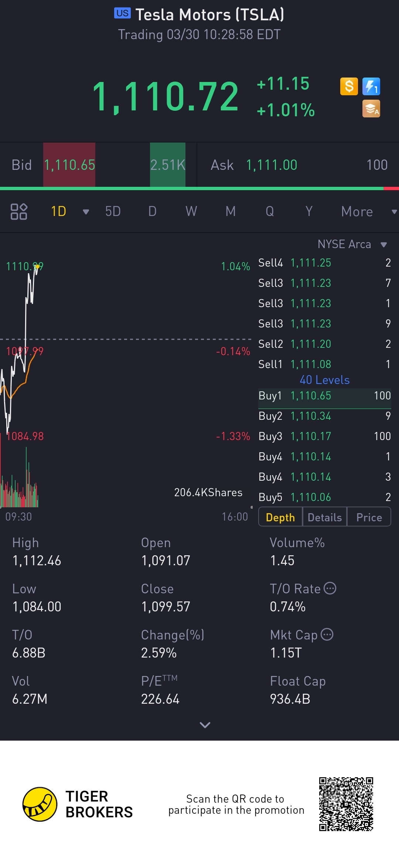This screenshot has height=868, width=399.
Task: Switch order panel to Price view
Action: (x=369, y=517)
